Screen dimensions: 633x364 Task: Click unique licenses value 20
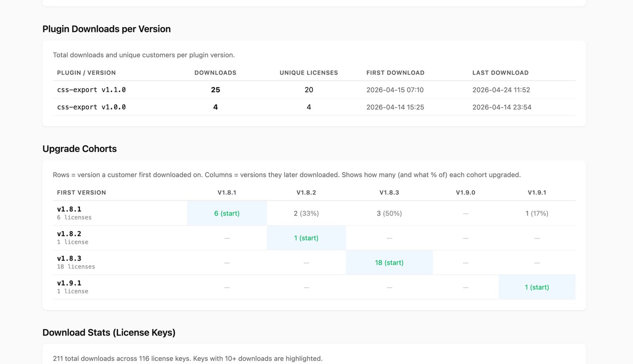[x=309, y=90]
